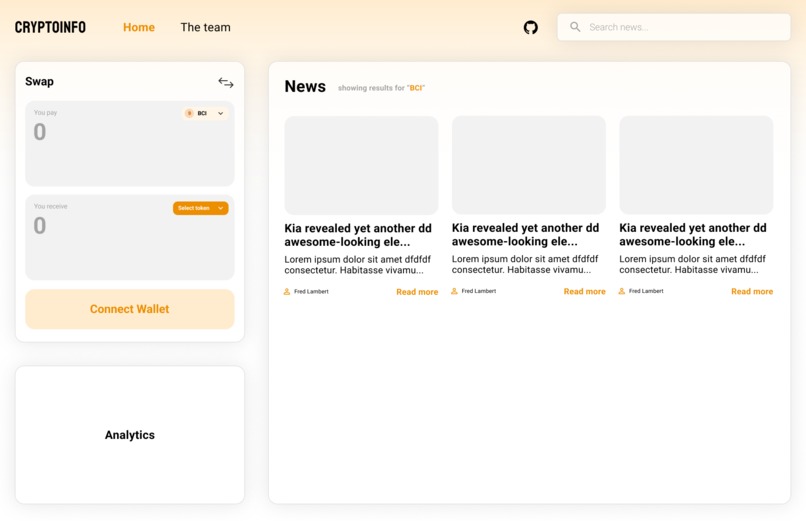The height and width of the screenshot is (521, 806).
Task: Click the Swap panel title
Action: (x=40, y=81)
